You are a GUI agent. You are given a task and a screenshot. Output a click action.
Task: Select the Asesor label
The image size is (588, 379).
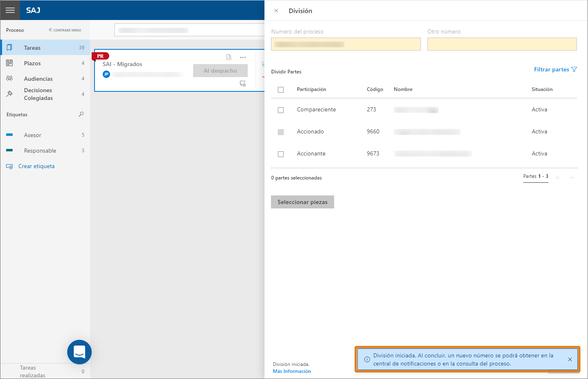point(45,135)
